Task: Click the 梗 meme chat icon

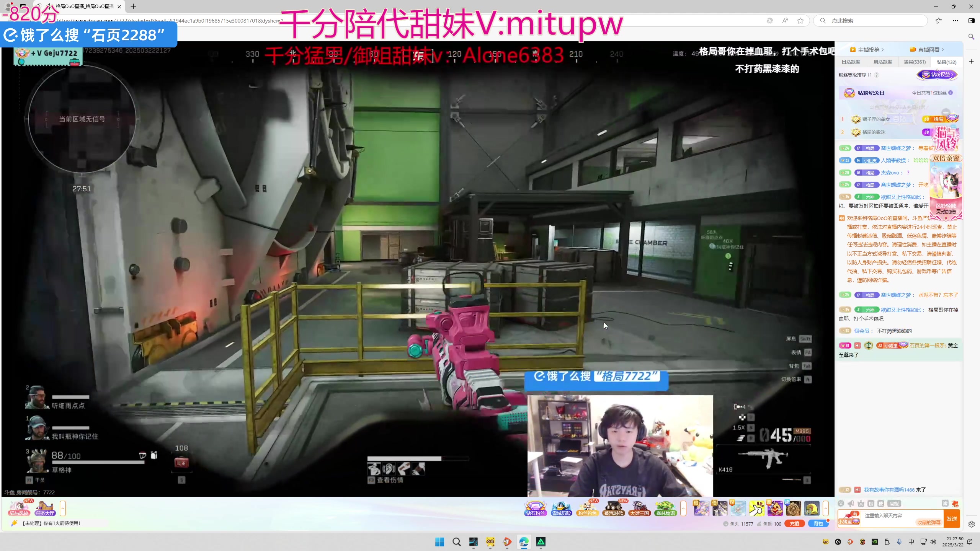Action: 881,504
